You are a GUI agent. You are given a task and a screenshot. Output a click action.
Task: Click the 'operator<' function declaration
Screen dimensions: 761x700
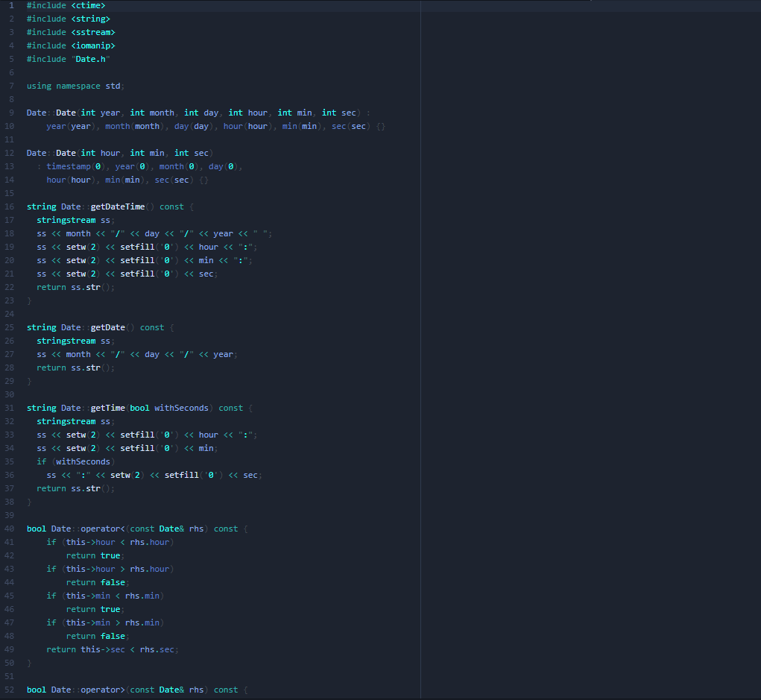click(x=137, y=529)
